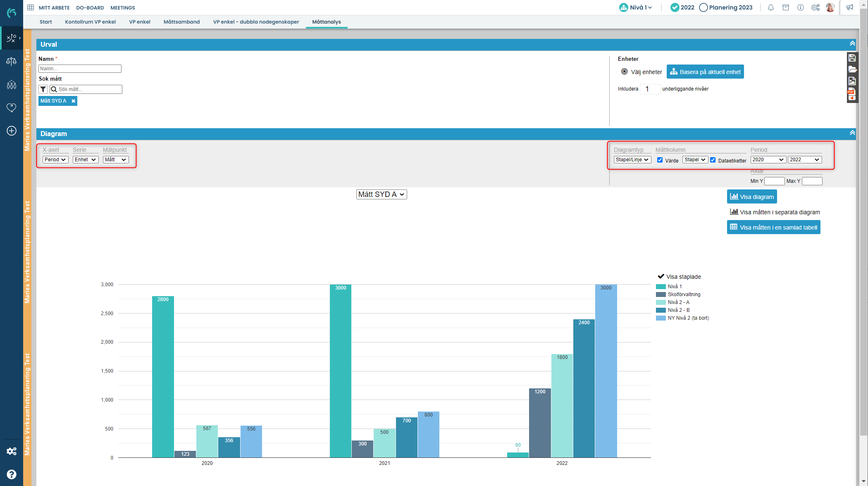Click the plus circle sidebar icon
The image size is (868, 486).
[12, 131]
